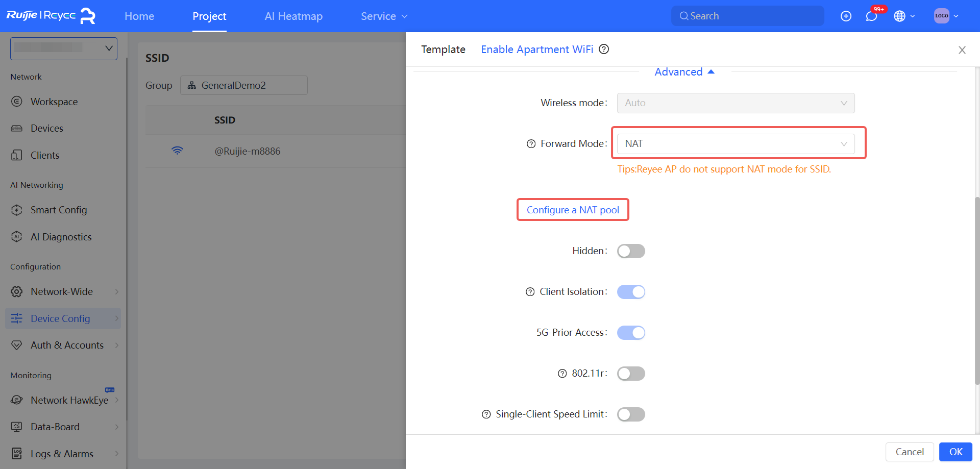Turn off 5G-Prior Access
980x469 pixels.
[631, 332]
